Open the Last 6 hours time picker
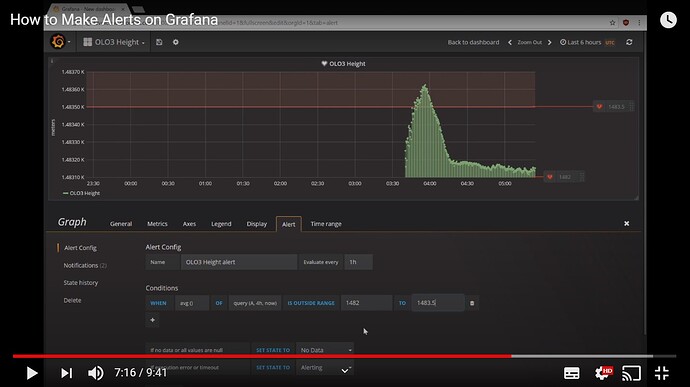This screenshot has height=387, width=690. click(x=587, y=42)
